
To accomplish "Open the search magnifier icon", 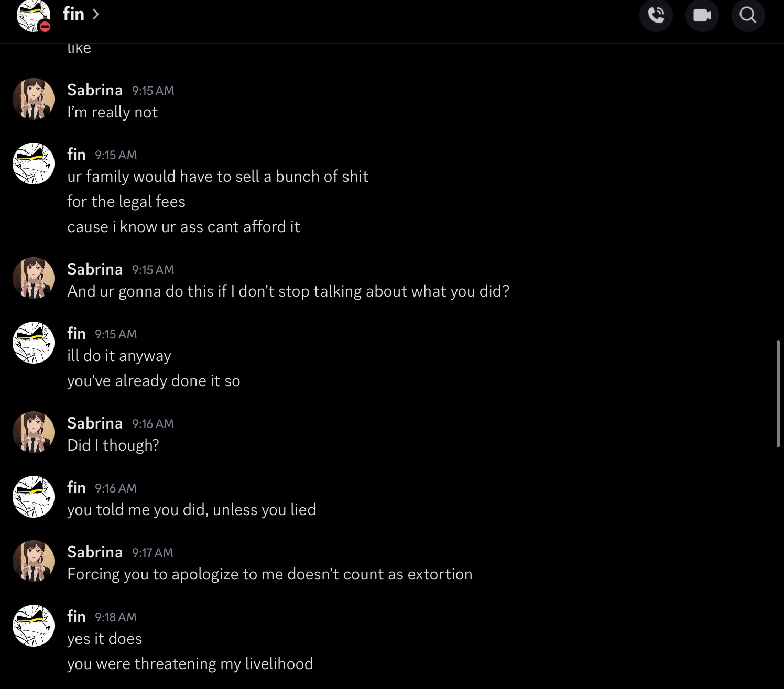I will [747, 15].
